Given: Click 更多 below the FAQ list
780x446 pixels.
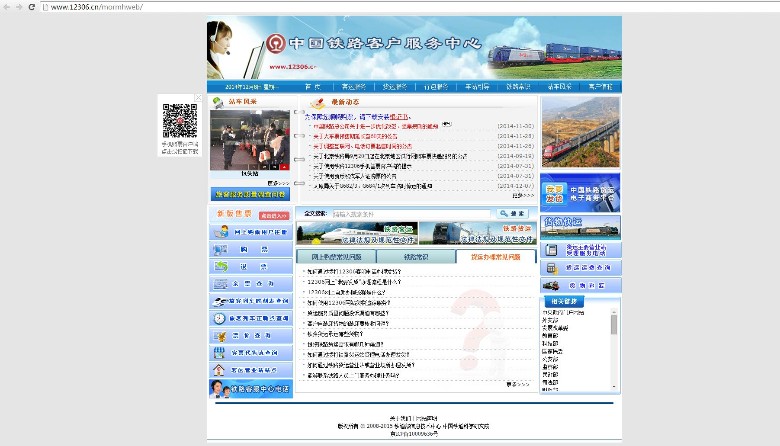Looking at the screenshot, I should click(517, 384).
